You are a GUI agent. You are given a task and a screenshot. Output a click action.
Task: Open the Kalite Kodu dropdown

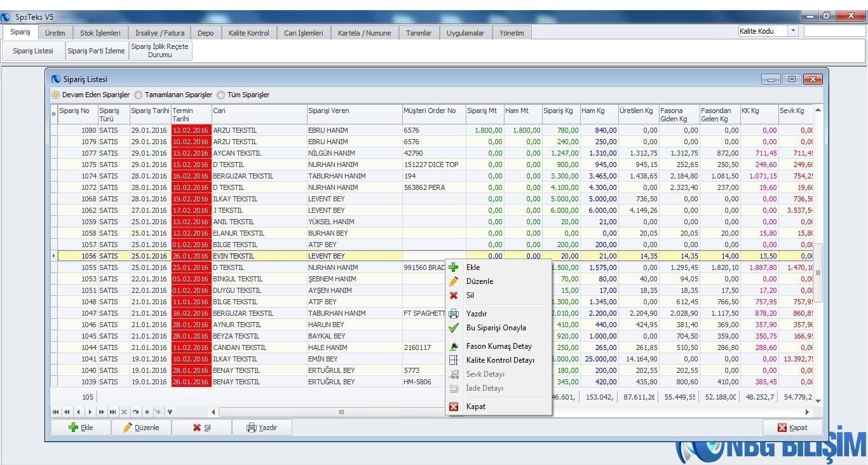[x=793, y=31]
